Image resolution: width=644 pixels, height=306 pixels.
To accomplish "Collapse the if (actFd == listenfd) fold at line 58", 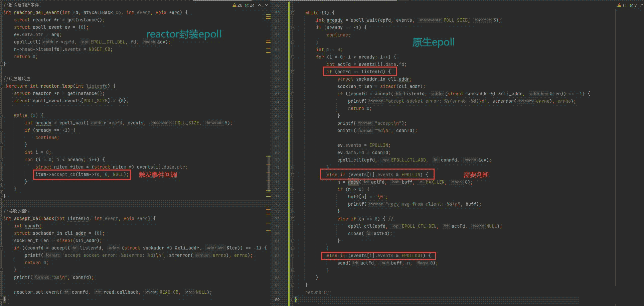I will 293,72.
